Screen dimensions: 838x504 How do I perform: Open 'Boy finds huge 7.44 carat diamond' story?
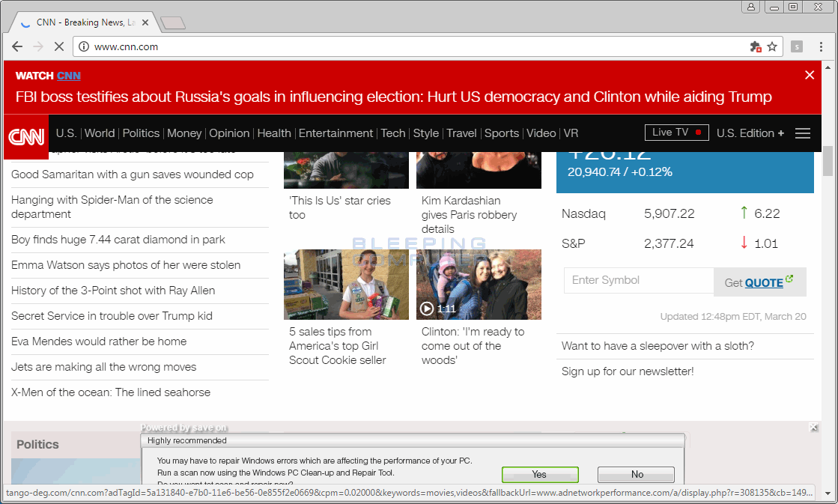[118, 240]
